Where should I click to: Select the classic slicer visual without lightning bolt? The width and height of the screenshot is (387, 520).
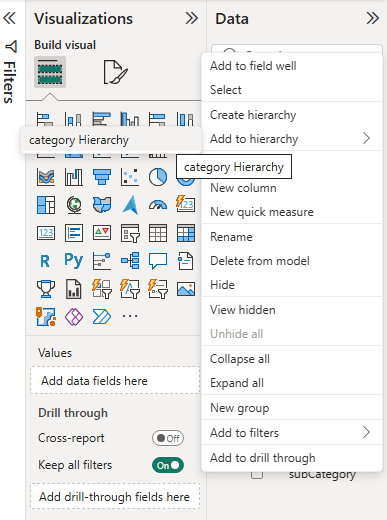(x=130, y=233)
